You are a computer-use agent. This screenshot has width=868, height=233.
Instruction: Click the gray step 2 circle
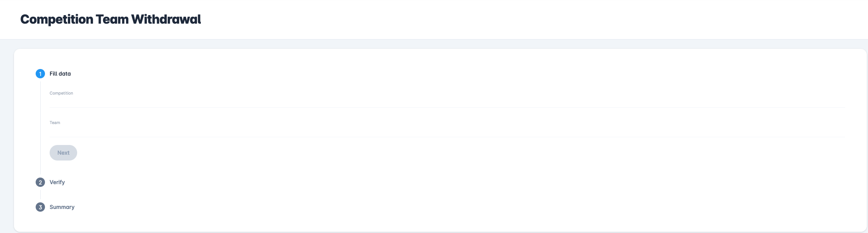coord(40,182)
